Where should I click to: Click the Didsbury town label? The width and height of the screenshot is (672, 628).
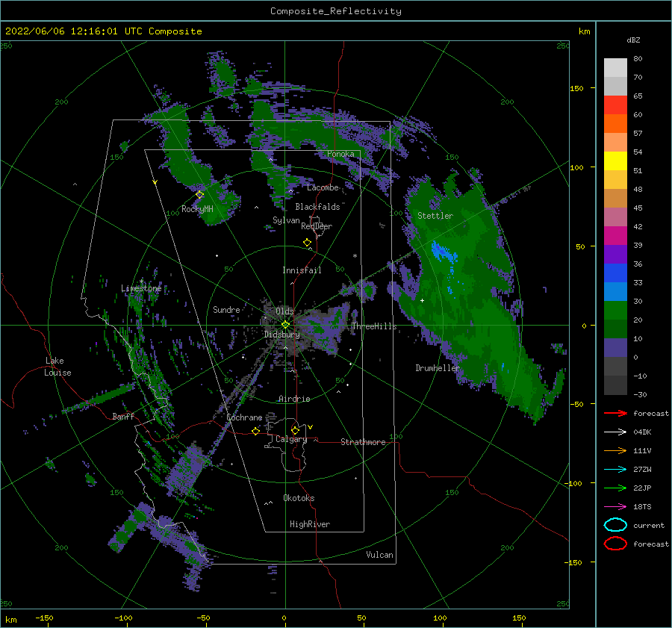tap(281, 335)
